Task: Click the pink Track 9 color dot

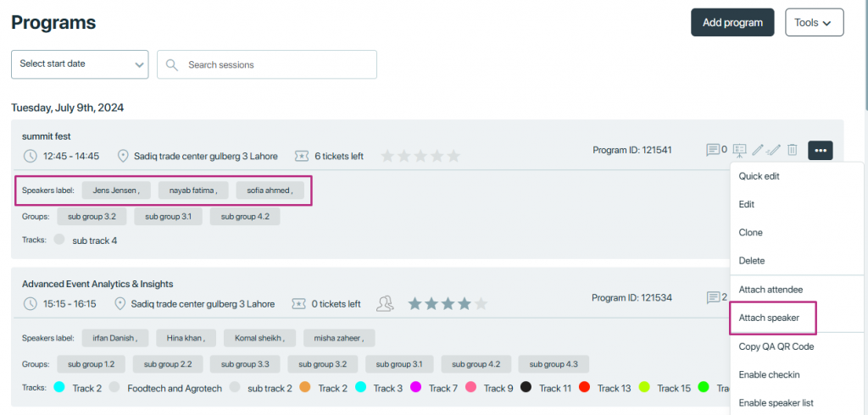Action: click(x=471, y=387)
